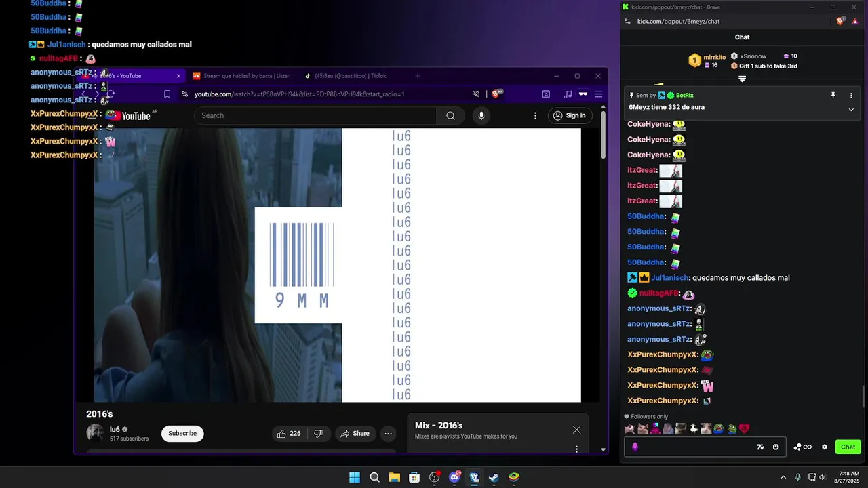
Task: Open the lu6 channel avatar
Action: (x=95, y=433)
